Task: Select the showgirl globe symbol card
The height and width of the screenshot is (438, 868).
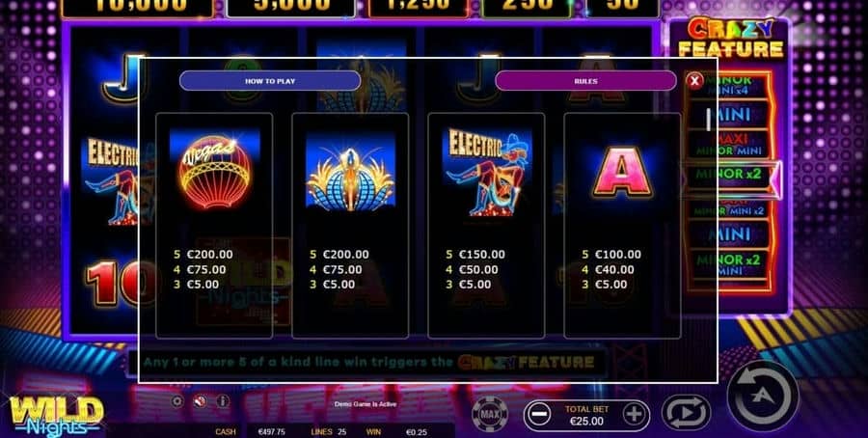Action: [350, 226]
